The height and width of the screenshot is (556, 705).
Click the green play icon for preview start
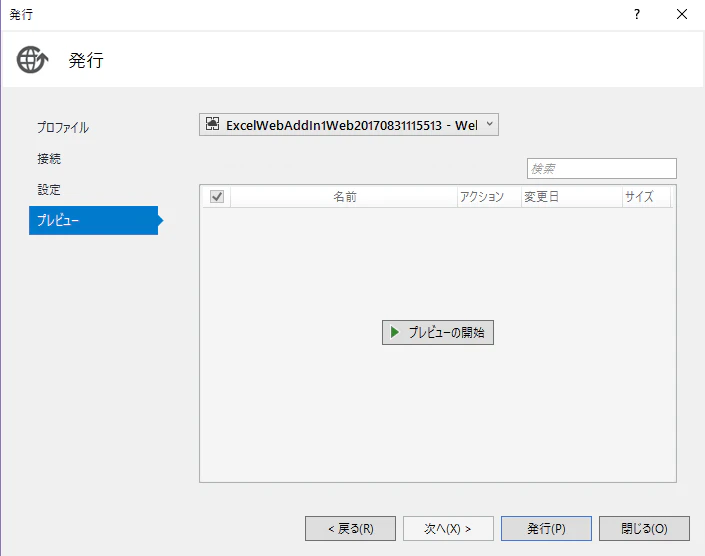tap(395, 332)
